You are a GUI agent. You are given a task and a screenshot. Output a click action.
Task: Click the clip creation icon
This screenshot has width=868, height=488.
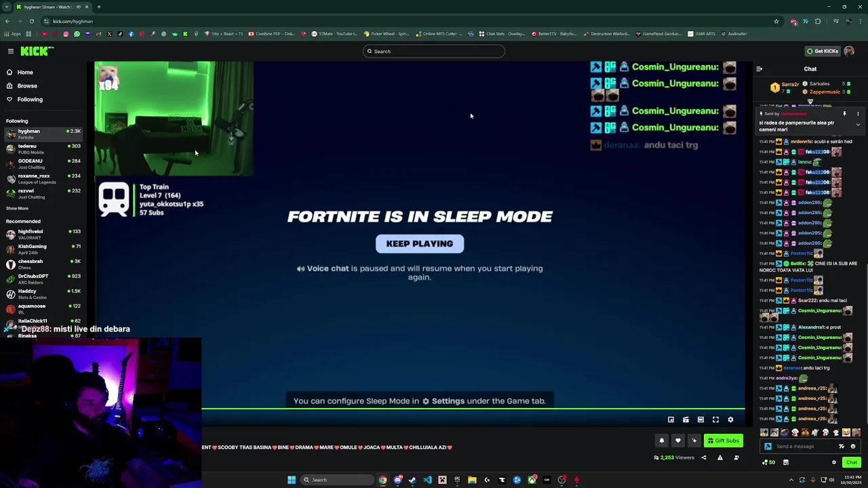point(686,420)
